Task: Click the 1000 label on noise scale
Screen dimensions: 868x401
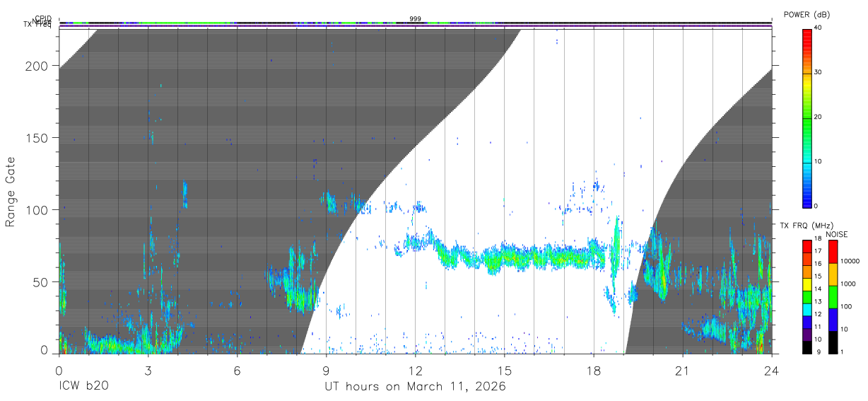Action: pos(848,284)
